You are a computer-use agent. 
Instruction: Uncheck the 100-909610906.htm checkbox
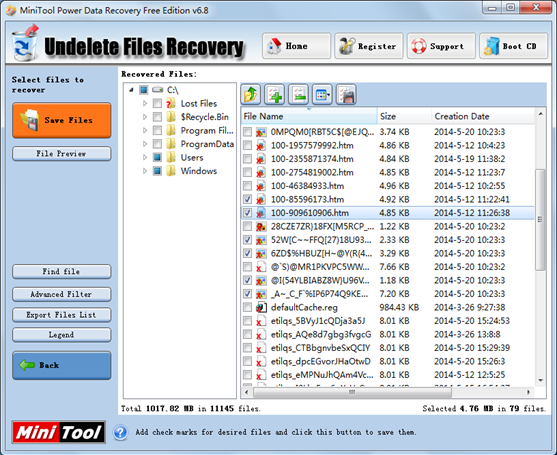pyautogui.click(x=247, y=213)
